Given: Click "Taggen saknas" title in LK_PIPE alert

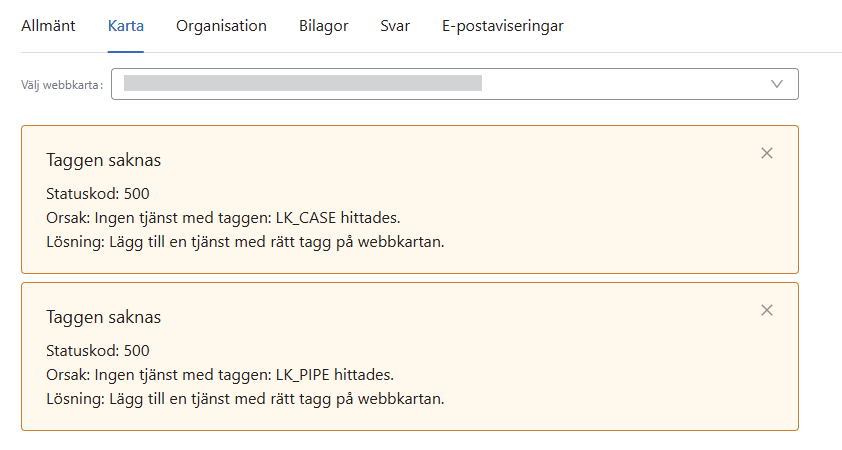Looking at the screenshot, I should [x=104, y=317].
